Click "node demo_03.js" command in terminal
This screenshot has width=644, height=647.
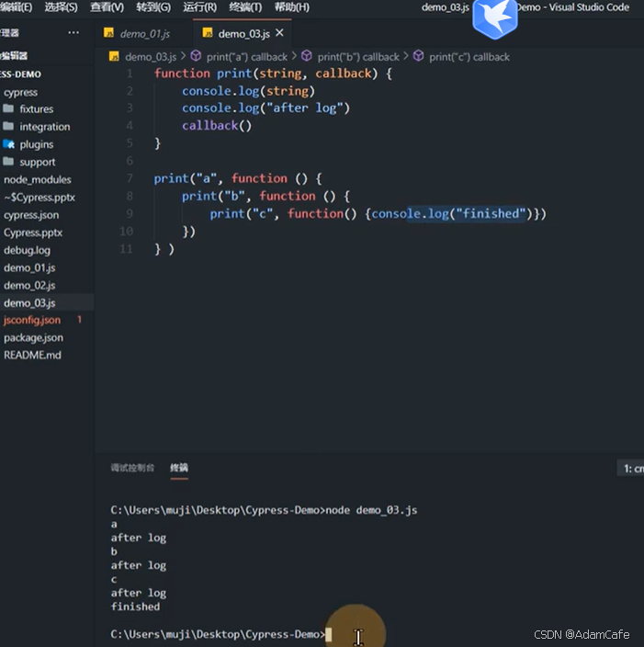(x=371, y=510)
